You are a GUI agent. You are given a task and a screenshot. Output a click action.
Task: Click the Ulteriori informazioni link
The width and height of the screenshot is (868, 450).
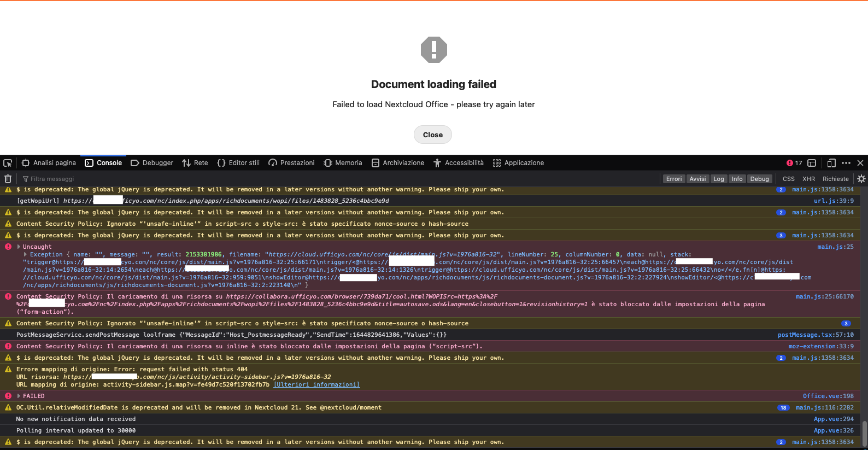316,384
